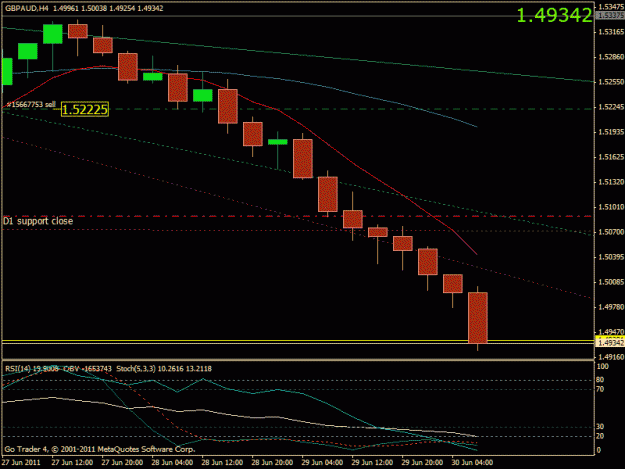Click the Stoch(5,3,3) indicator label
625x469 pixels.
click(164, 369)
